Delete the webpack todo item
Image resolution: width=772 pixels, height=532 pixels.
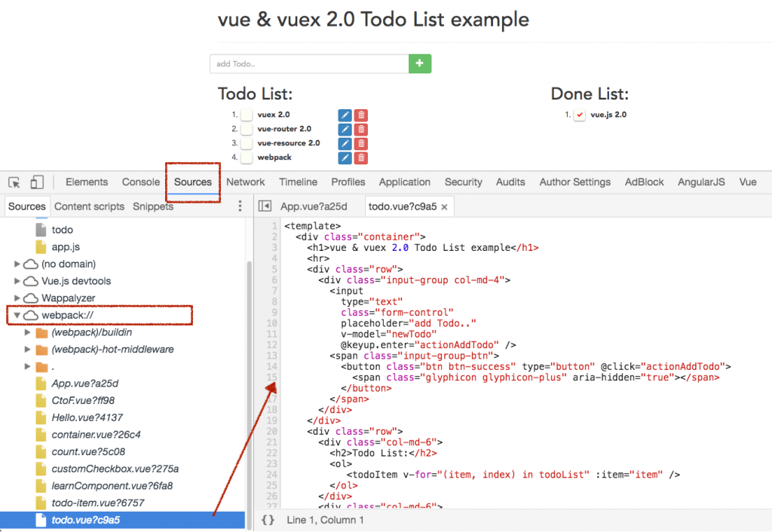pos(361,158)
